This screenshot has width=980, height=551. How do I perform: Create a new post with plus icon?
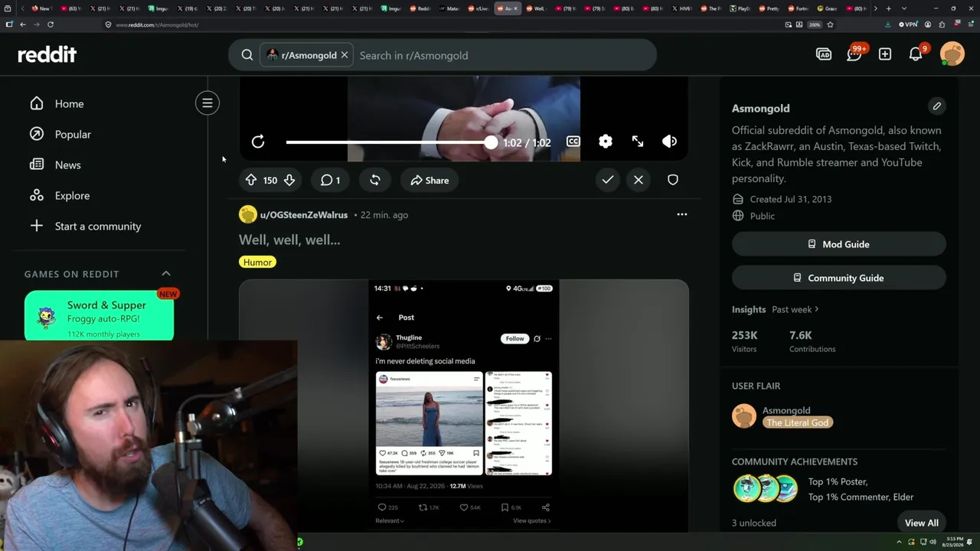[x=885, y=54]
